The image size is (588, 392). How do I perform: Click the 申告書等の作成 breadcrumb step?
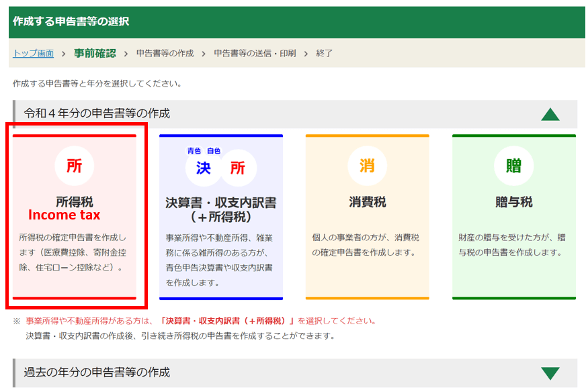pos(165,53)
